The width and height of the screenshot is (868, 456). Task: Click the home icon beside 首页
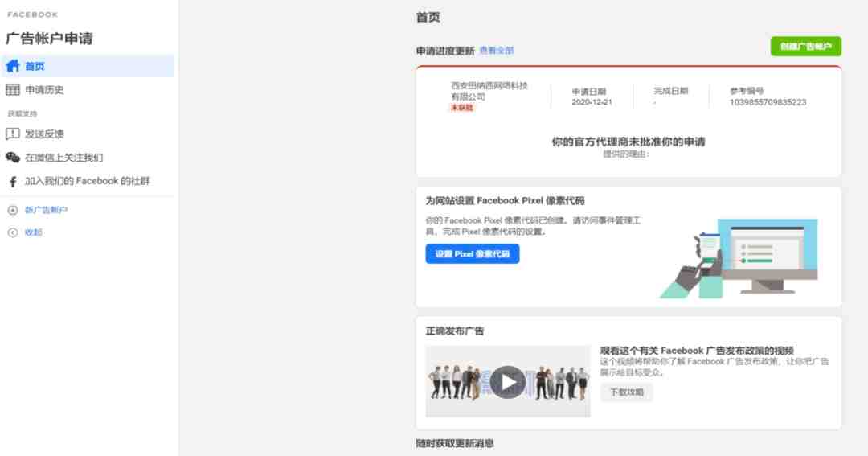[13, 67]
